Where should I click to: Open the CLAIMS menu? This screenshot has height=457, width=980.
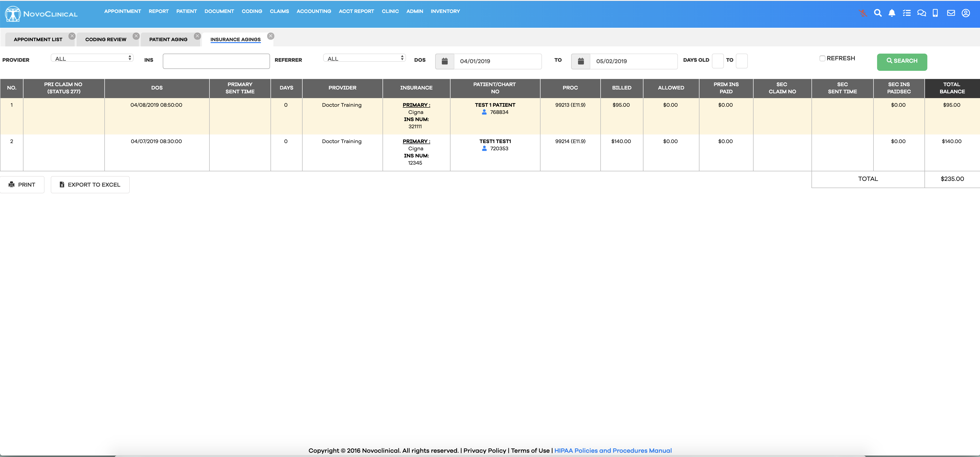pos(279,11)
